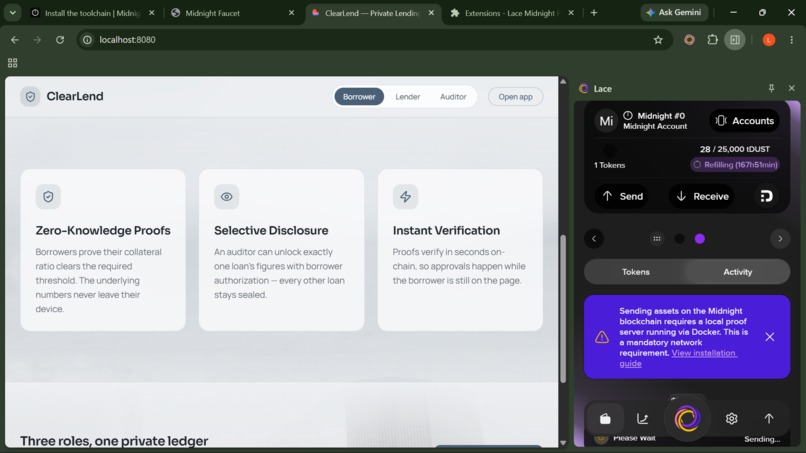Close the Lace side panel
This screenshot has height=453, width=806.
click(x=792, y=88)
